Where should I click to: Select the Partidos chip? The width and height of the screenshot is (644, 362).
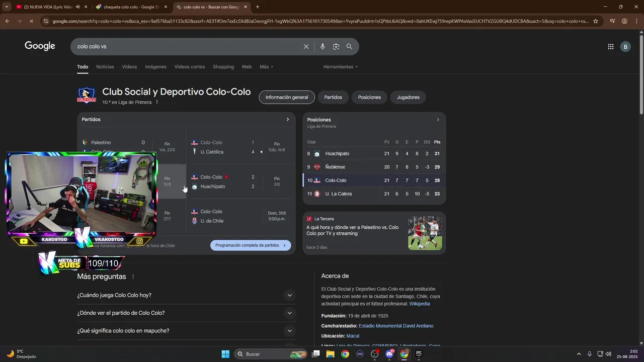[x=333, y=97]
